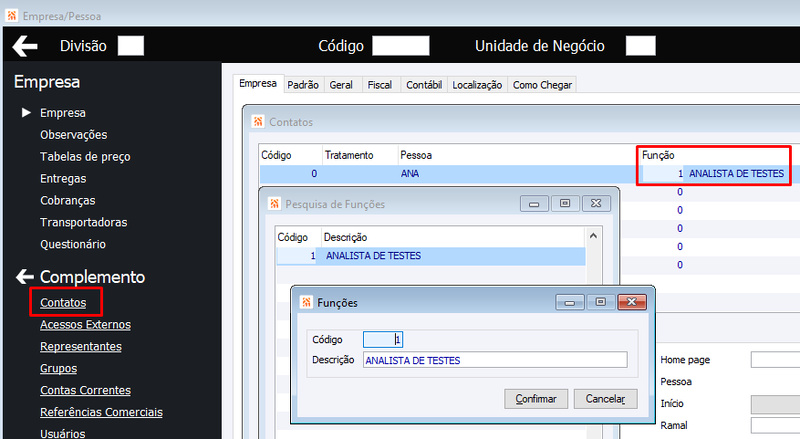Open the Acessos Externos link
Screen dimensions: 800x439
[x=85, y=325]
